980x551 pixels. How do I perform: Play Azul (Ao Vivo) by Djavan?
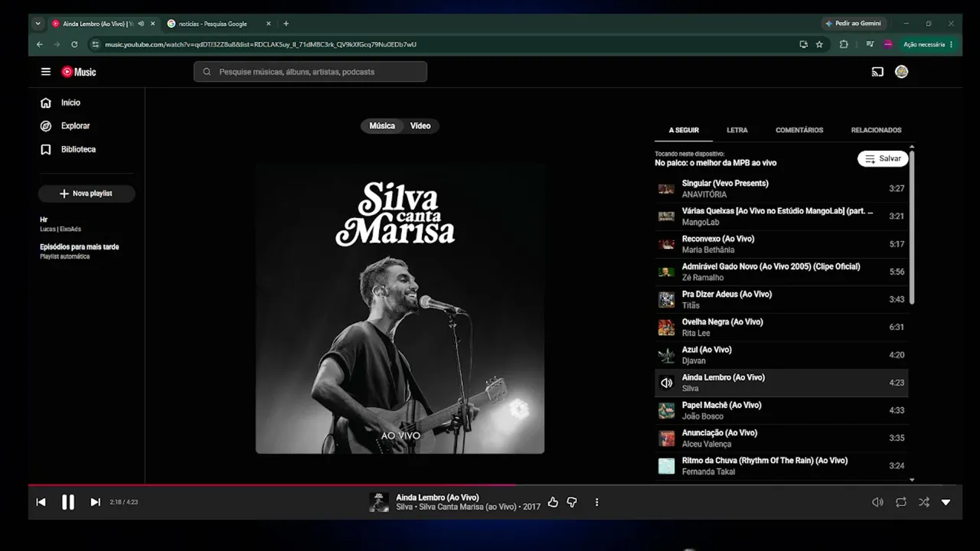[782, 355]
